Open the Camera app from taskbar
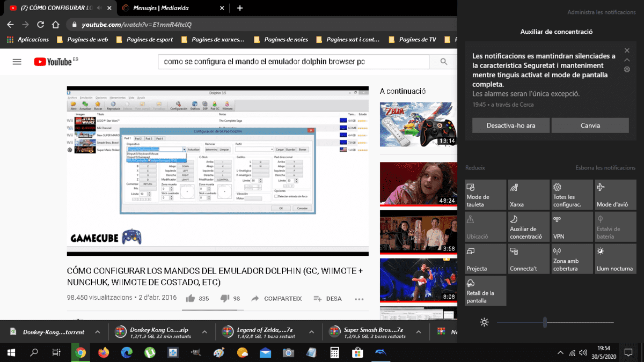Viewport: 644px width, 362px height. 288,352
